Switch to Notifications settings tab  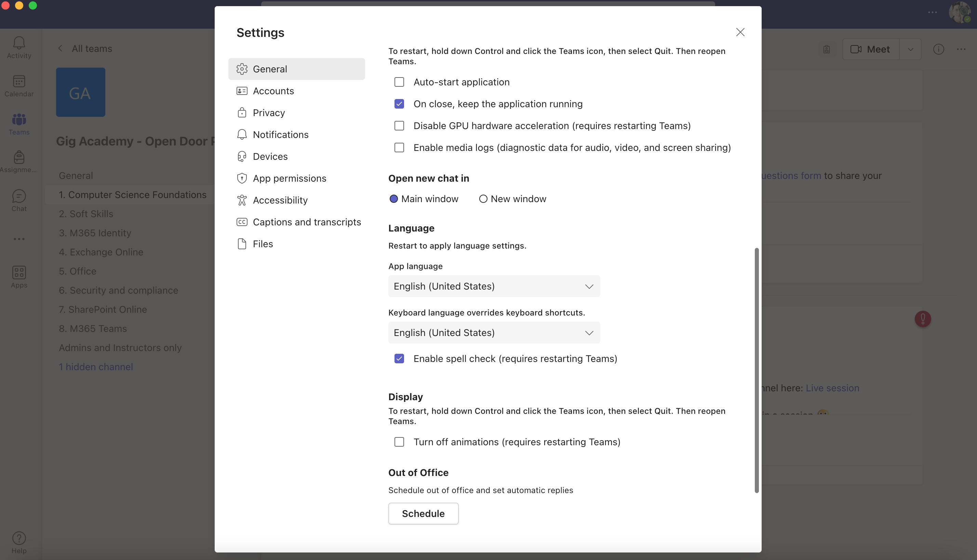pos(280,135)
